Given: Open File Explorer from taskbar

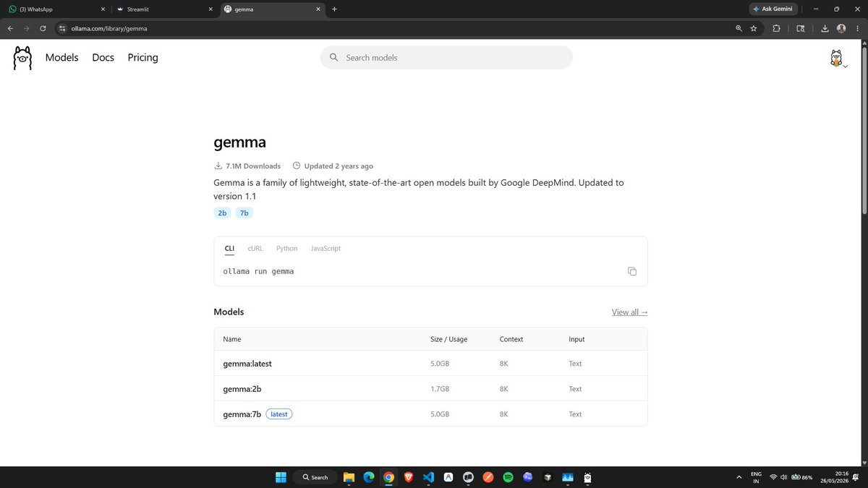Looking at the screenshot, I should pyautogui.click(x=349, y=477).
